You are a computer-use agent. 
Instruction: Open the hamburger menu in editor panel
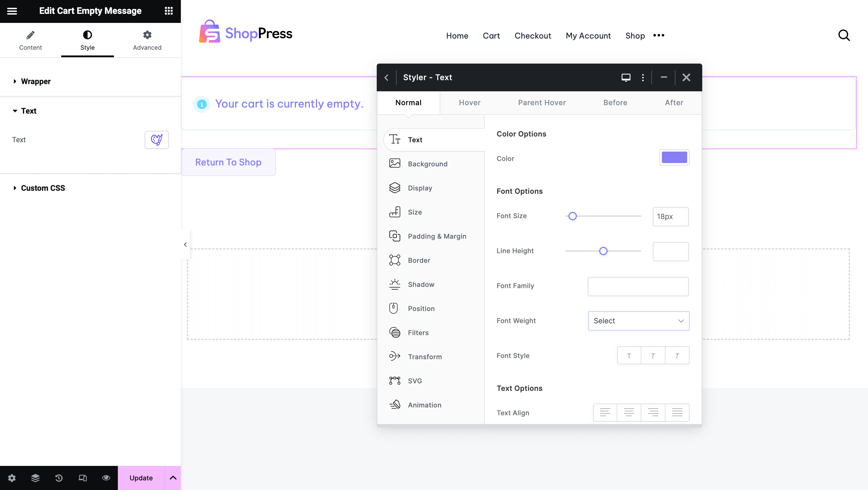pyautogui.click(x=12, y=11)
